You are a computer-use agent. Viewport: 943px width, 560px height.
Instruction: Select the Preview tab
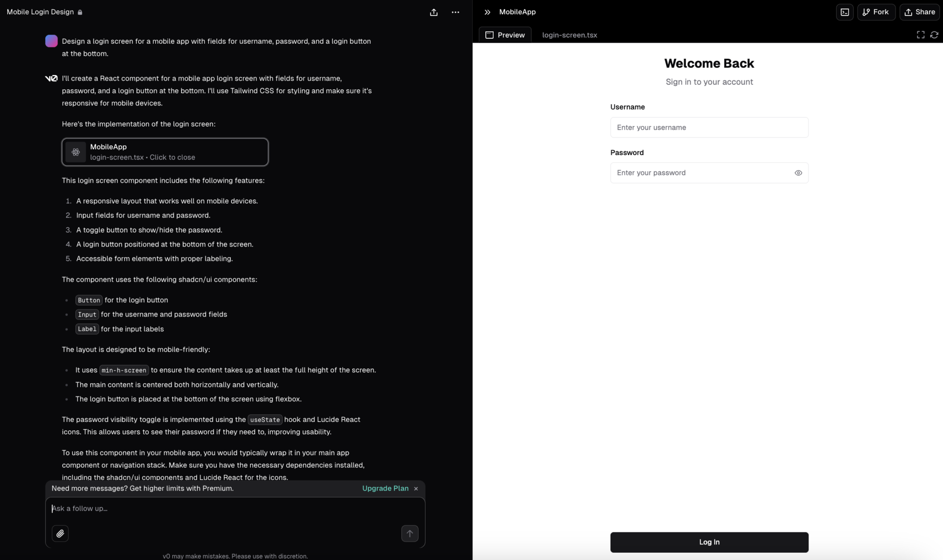[x=505, y=35]
